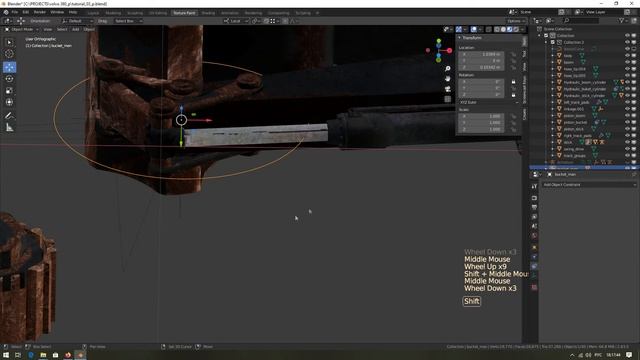The width and height of the screenshot is (640, 360).
Task: Open Add Object Constraint dropdown
Action: tap(589, 184)
